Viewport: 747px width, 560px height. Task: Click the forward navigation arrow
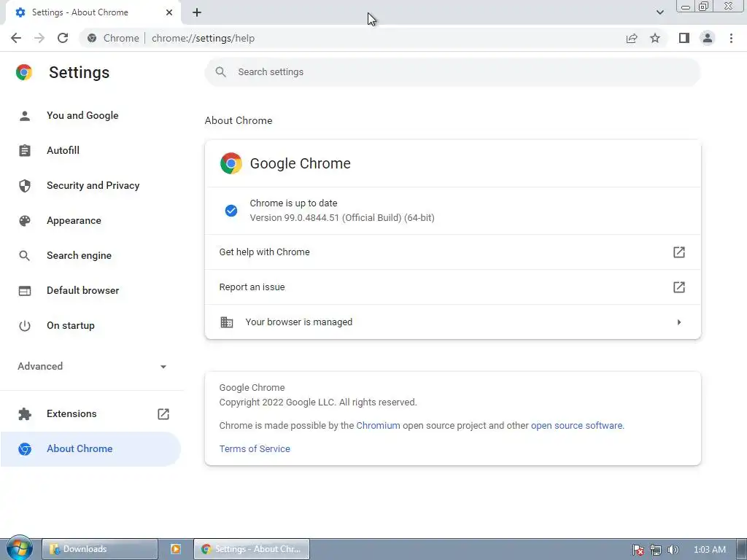click(39, 38)
